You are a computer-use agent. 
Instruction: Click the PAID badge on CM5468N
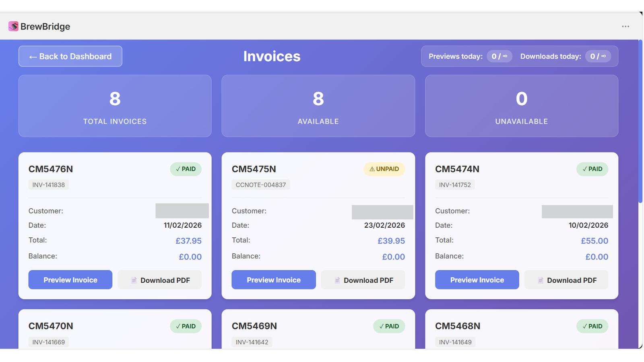tap(592, 326)
